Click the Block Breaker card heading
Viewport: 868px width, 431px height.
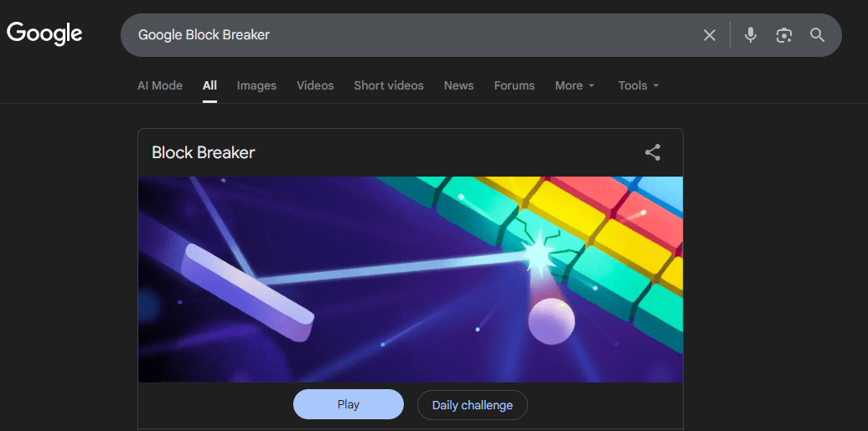[203, 152]
